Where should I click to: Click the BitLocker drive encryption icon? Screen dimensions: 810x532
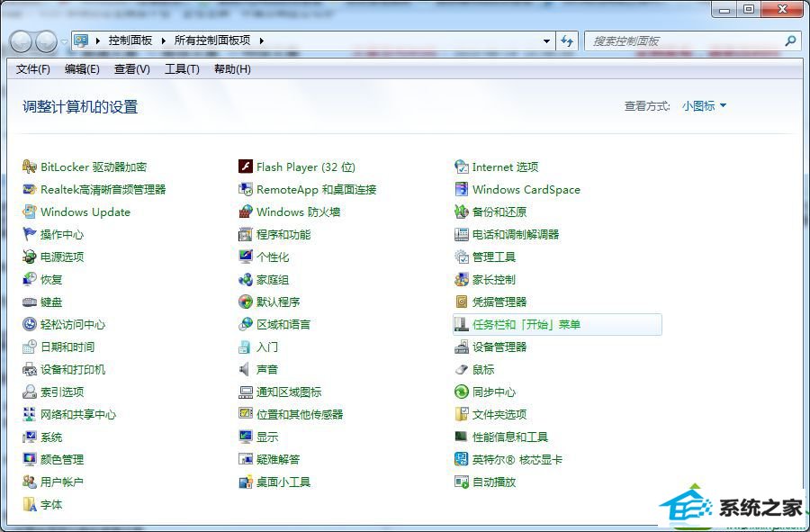click(30, 167)
